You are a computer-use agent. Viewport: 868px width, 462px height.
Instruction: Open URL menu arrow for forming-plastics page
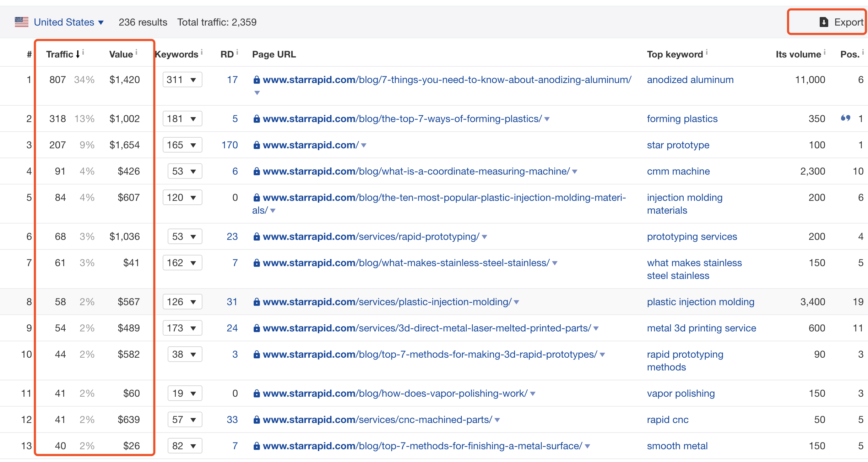(x=547, y=119)
